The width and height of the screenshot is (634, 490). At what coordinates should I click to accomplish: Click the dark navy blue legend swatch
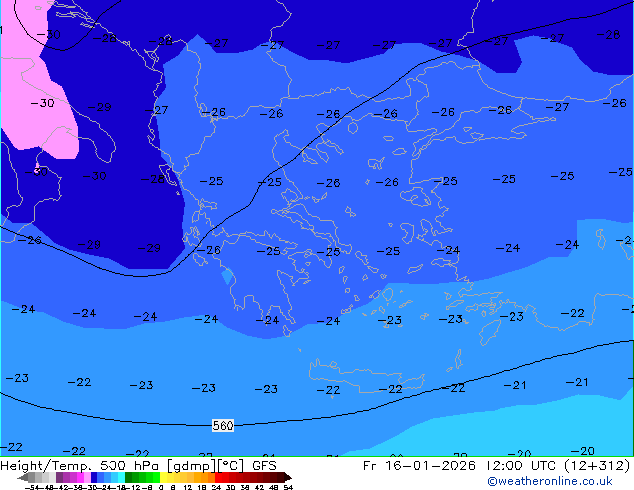click(x=94, y=477)
